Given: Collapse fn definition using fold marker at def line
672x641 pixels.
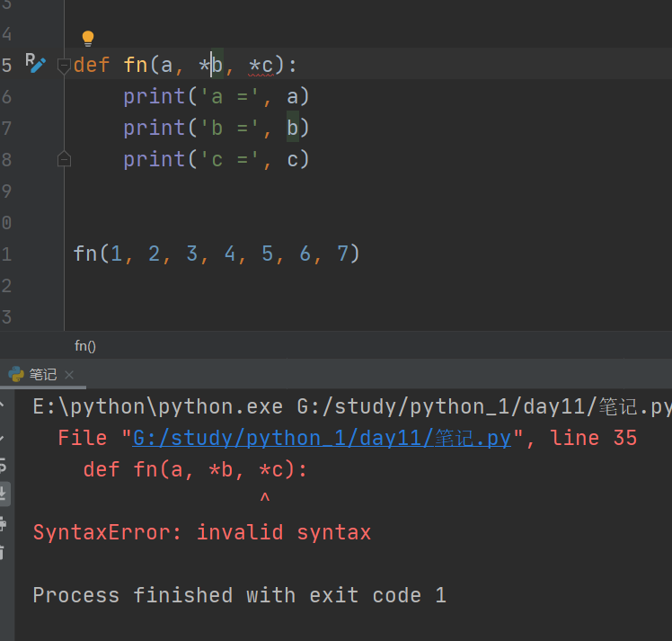Looking at the screenshot, I should click(x=64, y=65).
